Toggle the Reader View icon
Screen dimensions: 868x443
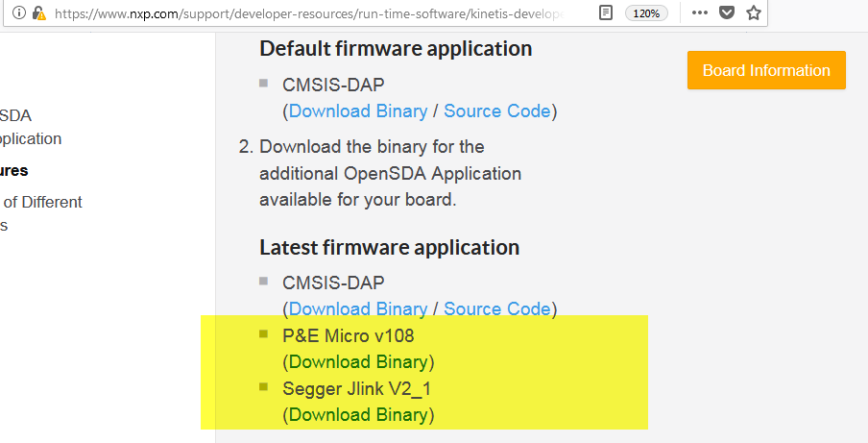point(605,13)
